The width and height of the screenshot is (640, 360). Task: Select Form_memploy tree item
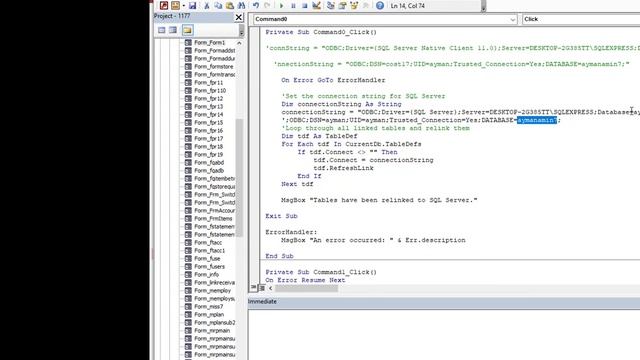(x=212, y=291)
